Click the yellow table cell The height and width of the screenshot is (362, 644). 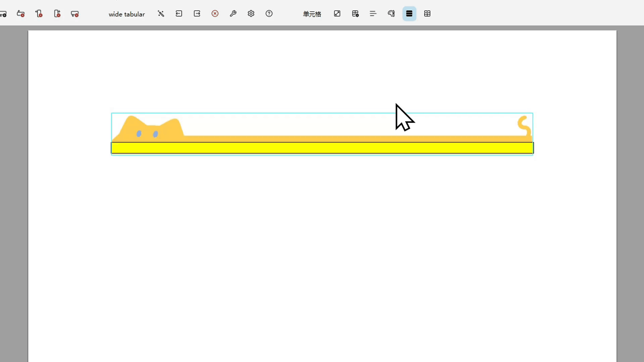point(322,148)
